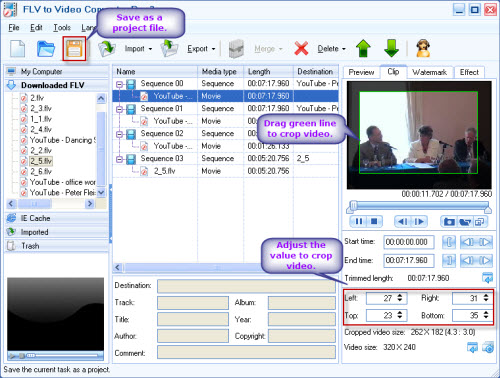Open the Trash panel
500x378 pixels.
coord(56,246)
